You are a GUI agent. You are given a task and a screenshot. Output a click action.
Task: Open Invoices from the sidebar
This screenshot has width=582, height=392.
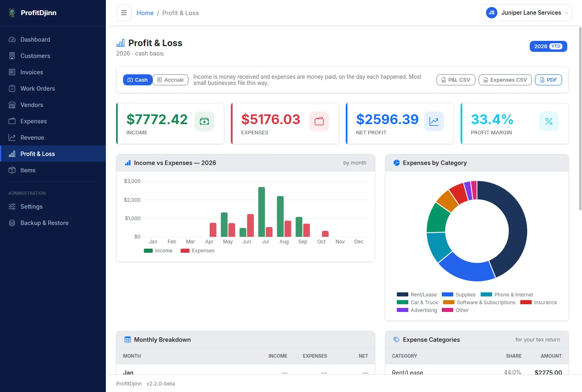[53, 72]
